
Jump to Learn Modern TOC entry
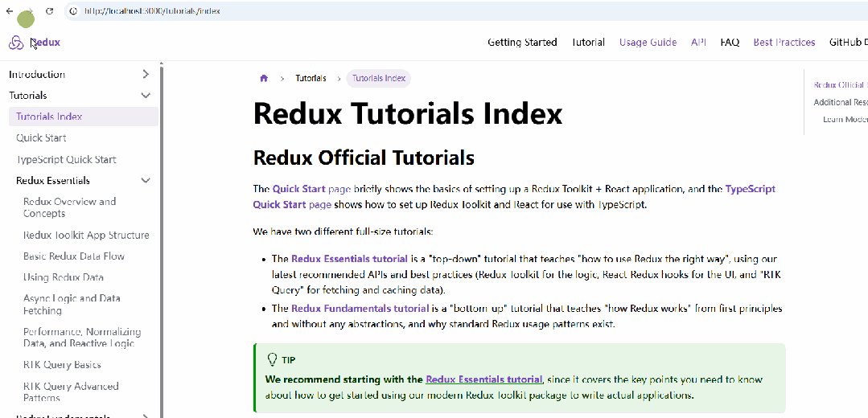pos(844,120)
